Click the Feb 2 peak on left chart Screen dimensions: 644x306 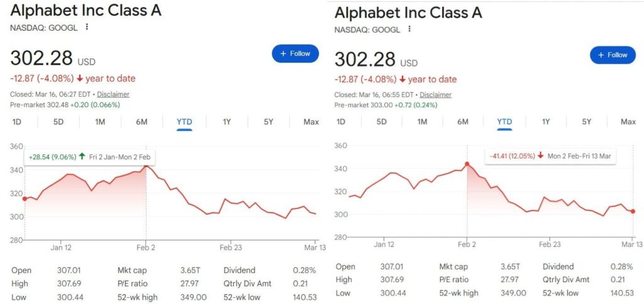(x=146, y=166)
